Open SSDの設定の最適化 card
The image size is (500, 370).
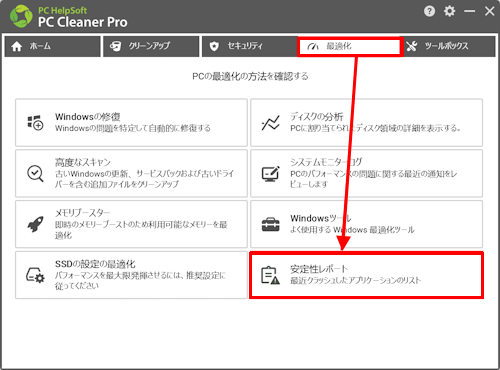pos(131,275)
